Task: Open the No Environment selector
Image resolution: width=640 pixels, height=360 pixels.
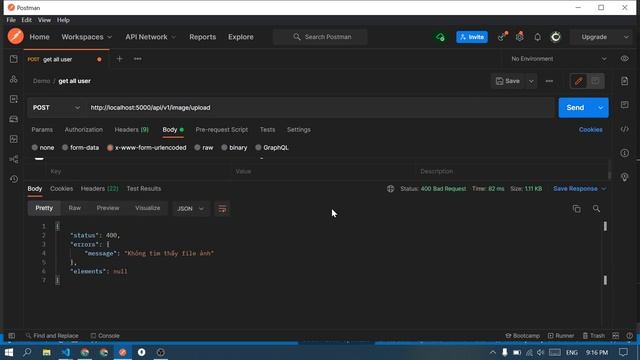Action: [x=559, y=59]
